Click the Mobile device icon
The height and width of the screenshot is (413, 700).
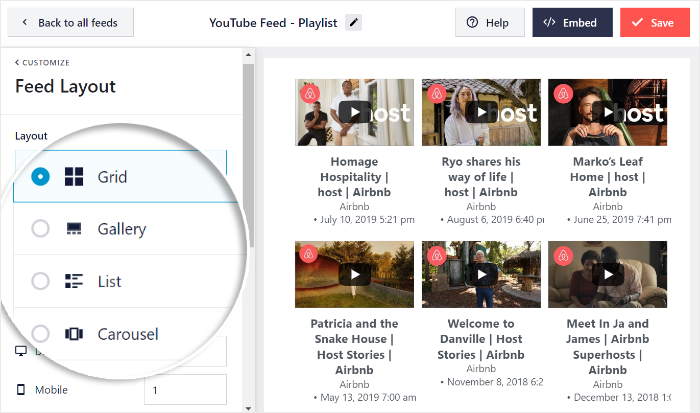[20, 390]
